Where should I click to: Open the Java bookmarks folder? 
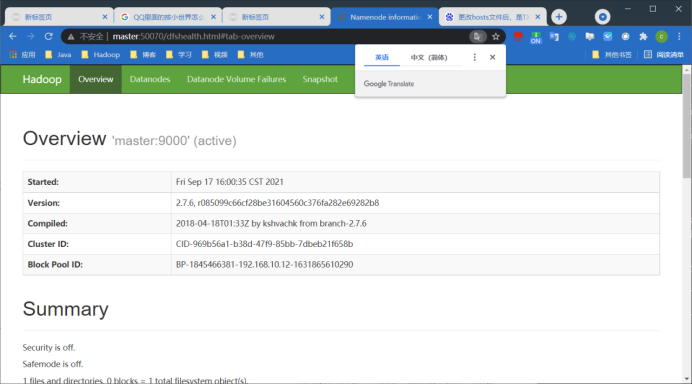pos(58,55)
